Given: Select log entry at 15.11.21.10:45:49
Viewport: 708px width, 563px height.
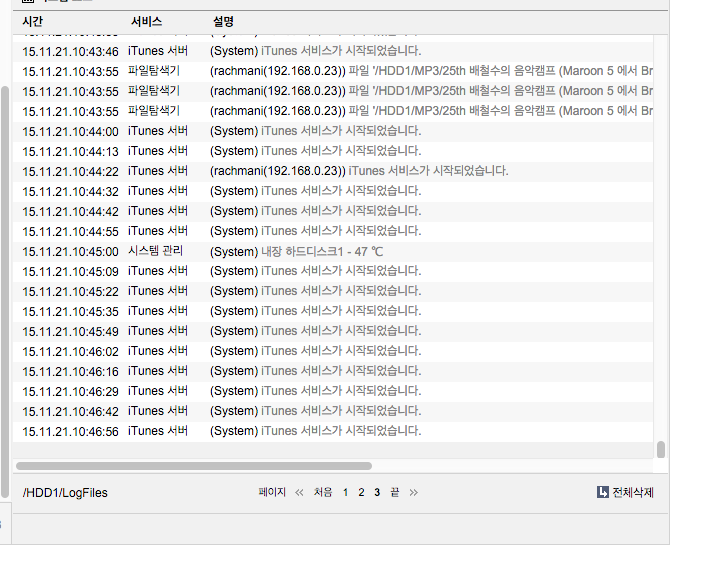Looking at the screenshot, I should coord(333,331).
